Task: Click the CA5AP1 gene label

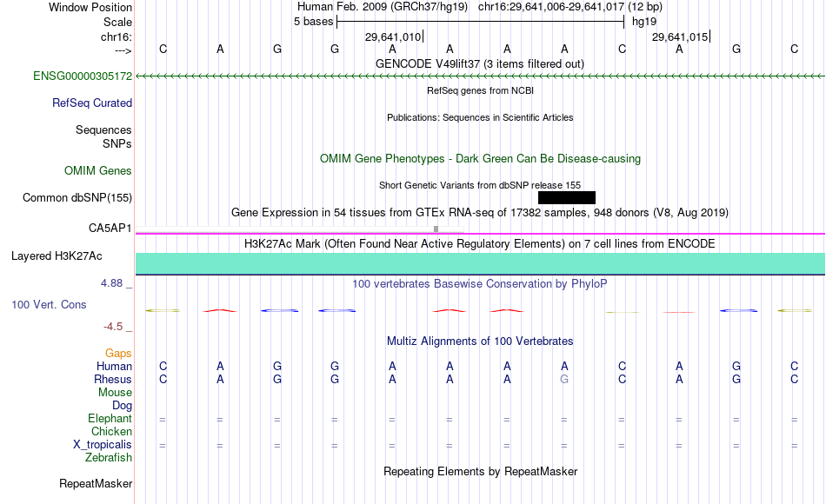Action: pos(110,228)
